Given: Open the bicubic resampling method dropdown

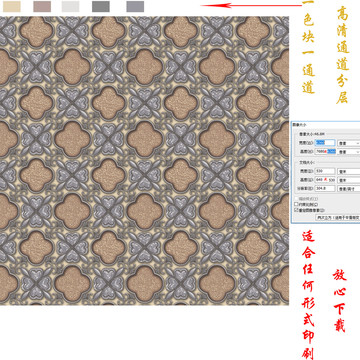Looking at the screenshot, I should [x=338, y=217].
